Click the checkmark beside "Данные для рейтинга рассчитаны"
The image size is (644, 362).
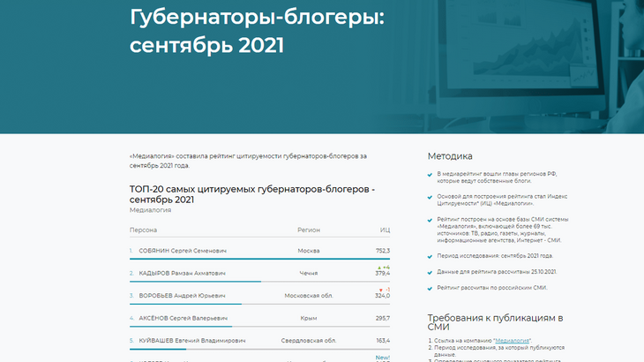(x=431, y=272)
